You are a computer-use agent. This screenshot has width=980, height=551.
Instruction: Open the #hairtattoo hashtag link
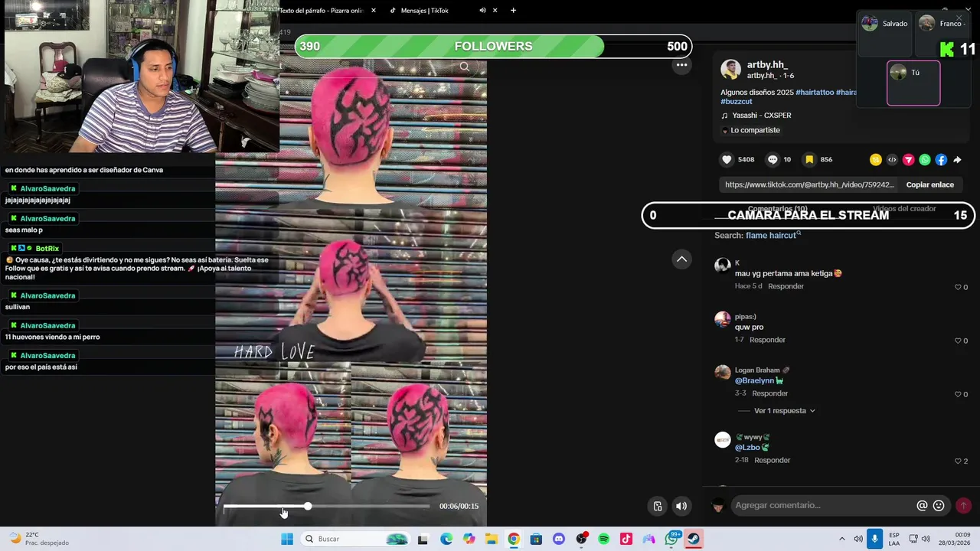[814, 92]
